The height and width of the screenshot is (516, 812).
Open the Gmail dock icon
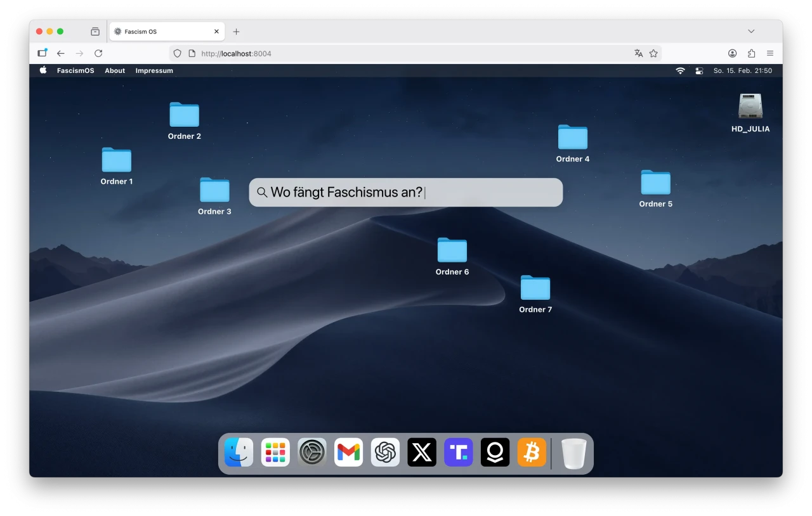click(348, 453)
